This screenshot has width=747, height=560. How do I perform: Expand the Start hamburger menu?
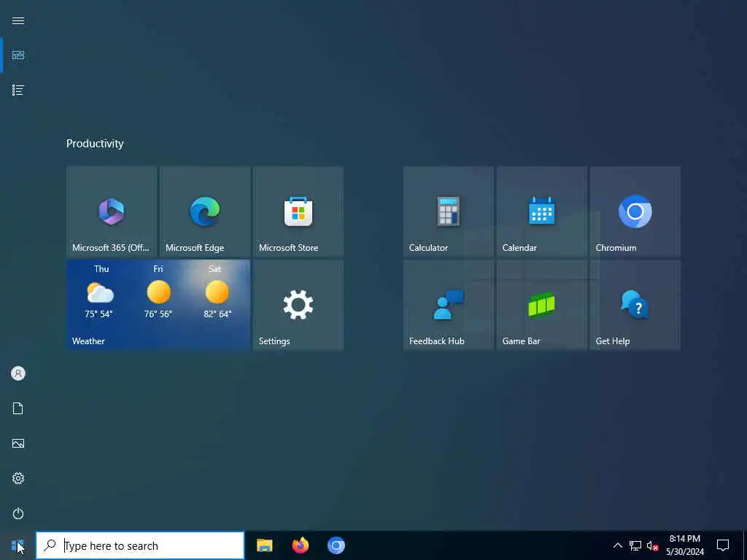point(18,20)
